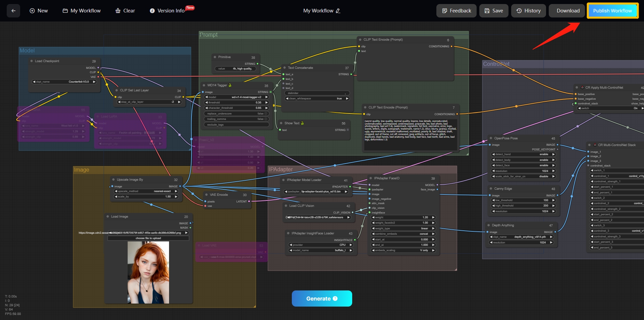Click the CR Apply Multi-ControlNet joystick icon
Screen dimensions: 644x320
point(582,88)
